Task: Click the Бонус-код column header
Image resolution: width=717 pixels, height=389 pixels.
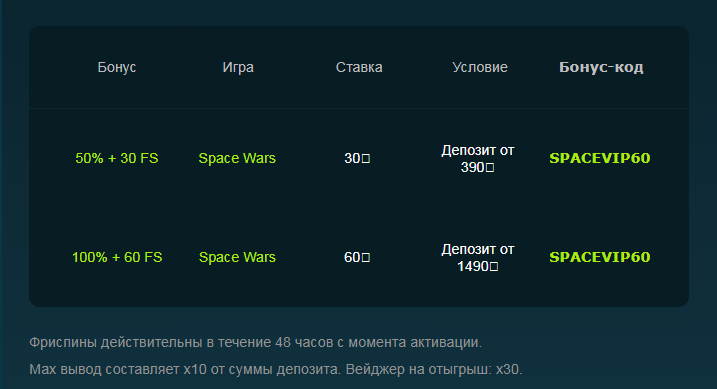Action: point(601,67)
